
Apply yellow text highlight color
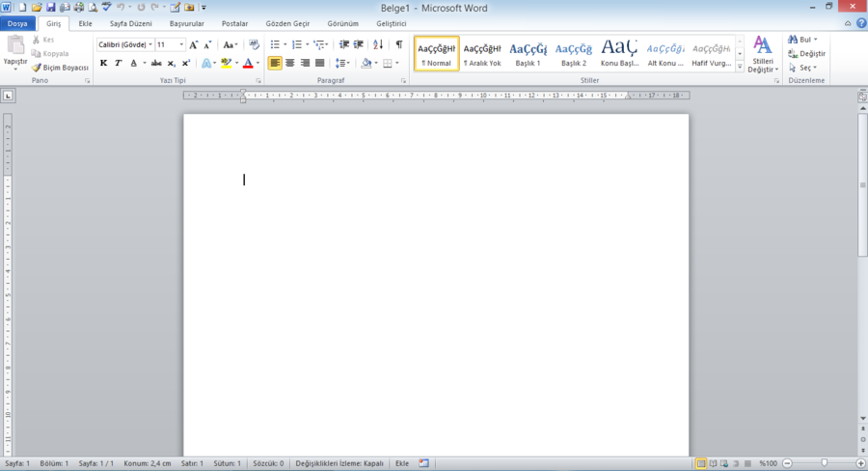point(226,63)
